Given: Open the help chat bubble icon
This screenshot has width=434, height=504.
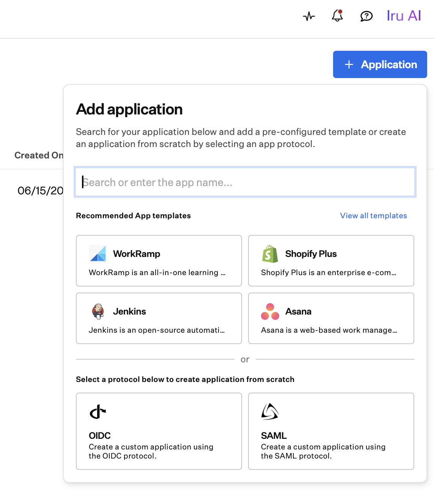Looking at the screenshot, I should point(366,16).
